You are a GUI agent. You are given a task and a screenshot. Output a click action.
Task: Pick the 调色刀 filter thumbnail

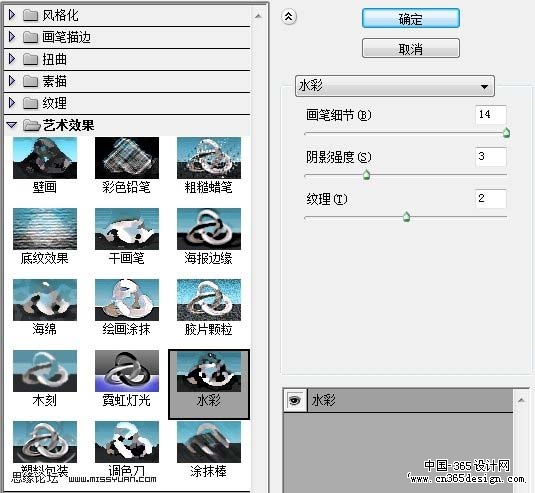pos(127,442)
